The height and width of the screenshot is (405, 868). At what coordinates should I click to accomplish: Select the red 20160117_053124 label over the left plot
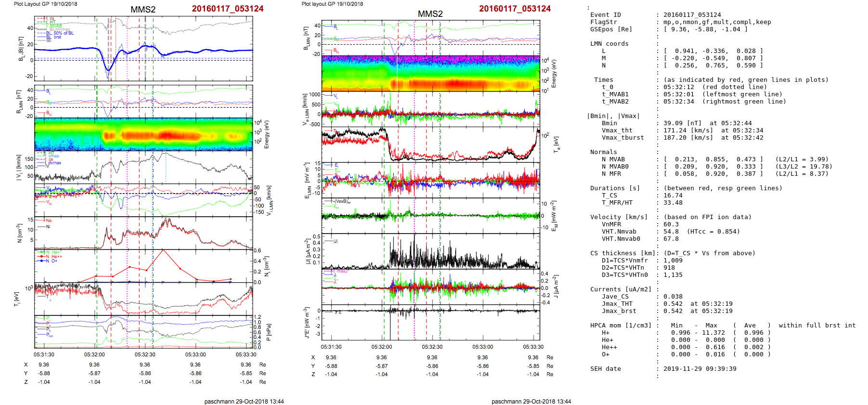pos(228,9)
